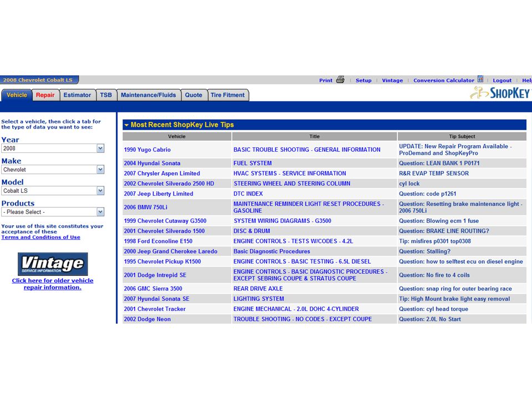Open 2001 Chevrolet Tracker link
Screen dimensions: 532x399
(155, 309)
